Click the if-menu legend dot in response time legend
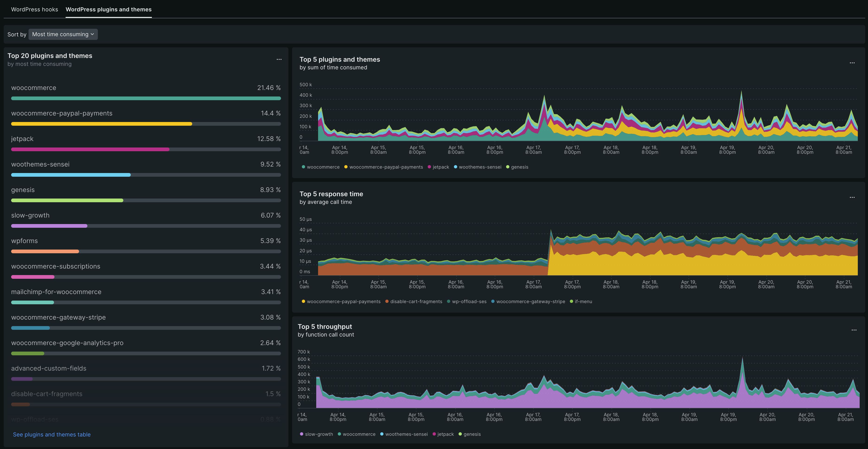868x449 pixels. [x=571, y=301]
